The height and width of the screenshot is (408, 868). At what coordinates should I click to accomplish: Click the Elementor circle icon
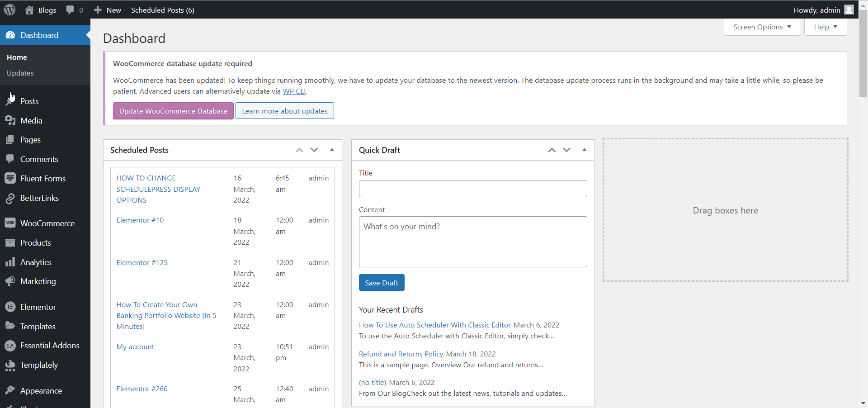[x=10, y=307]
